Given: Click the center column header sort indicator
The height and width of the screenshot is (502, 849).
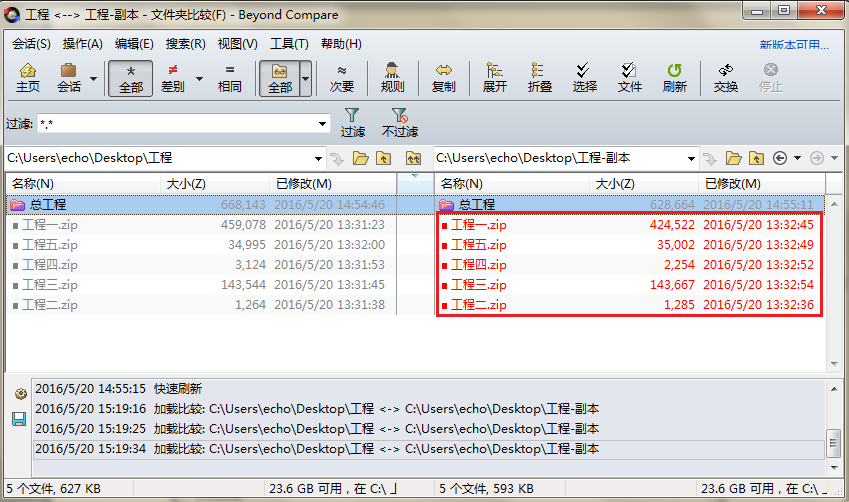Looking at the screenshot, I should point(415,177).
